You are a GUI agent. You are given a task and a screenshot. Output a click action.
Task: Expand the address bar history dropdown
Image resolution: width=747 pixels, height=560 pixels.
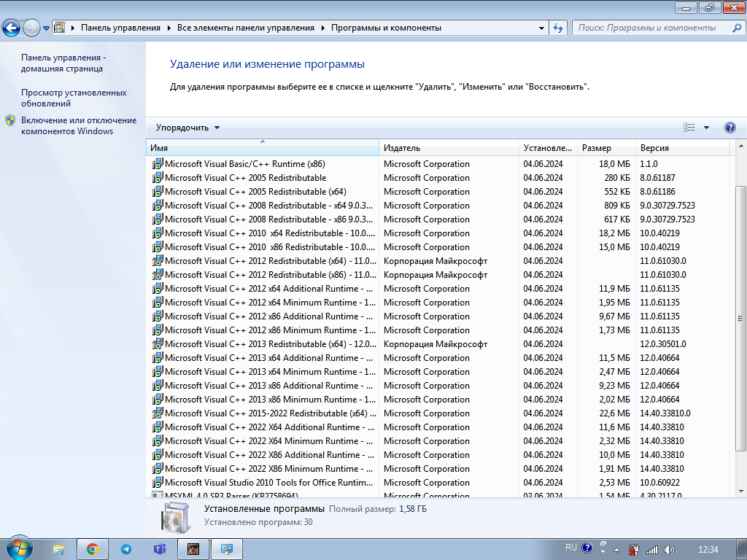(x=541, y=28)
